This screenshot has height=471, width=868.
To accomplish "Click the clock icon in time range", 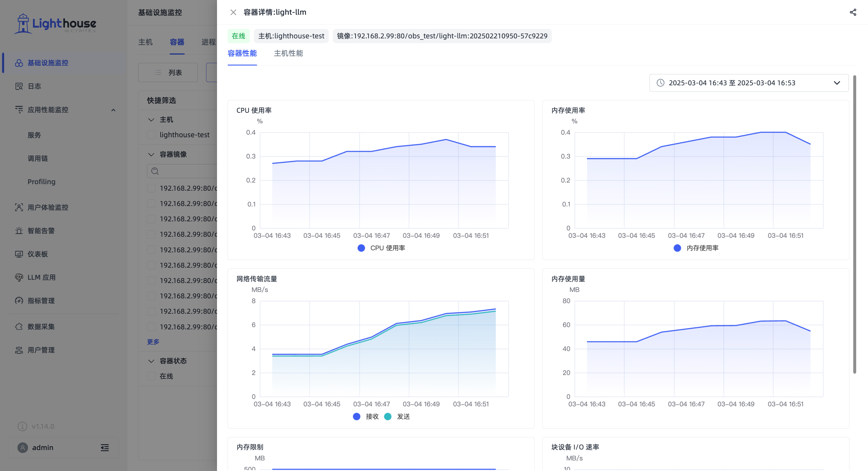I will coord(660,83).
